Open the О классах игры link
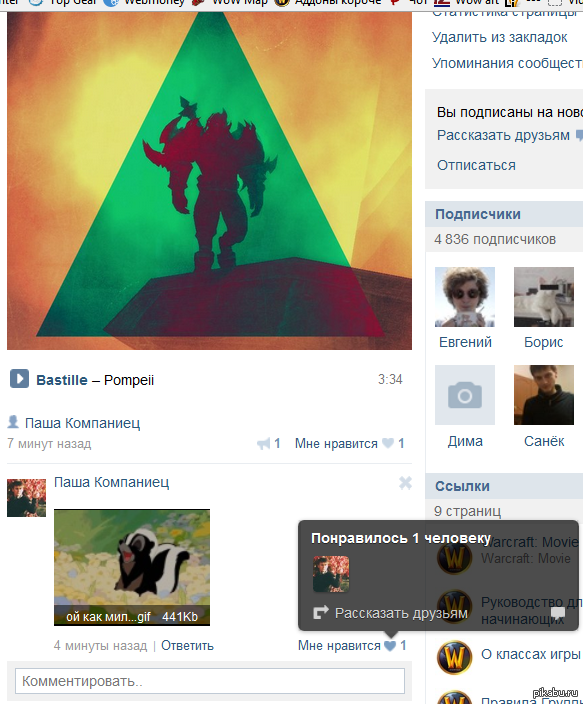Viewport: 583px width, 704px height. [x=530, y=655]
